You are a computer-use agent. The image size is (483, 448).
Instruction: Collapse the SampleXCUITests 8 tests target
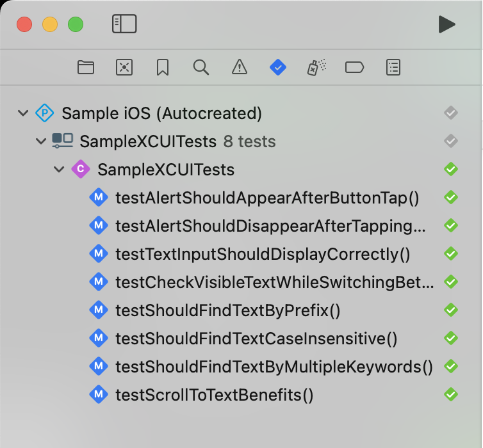[x=42, y=141]
